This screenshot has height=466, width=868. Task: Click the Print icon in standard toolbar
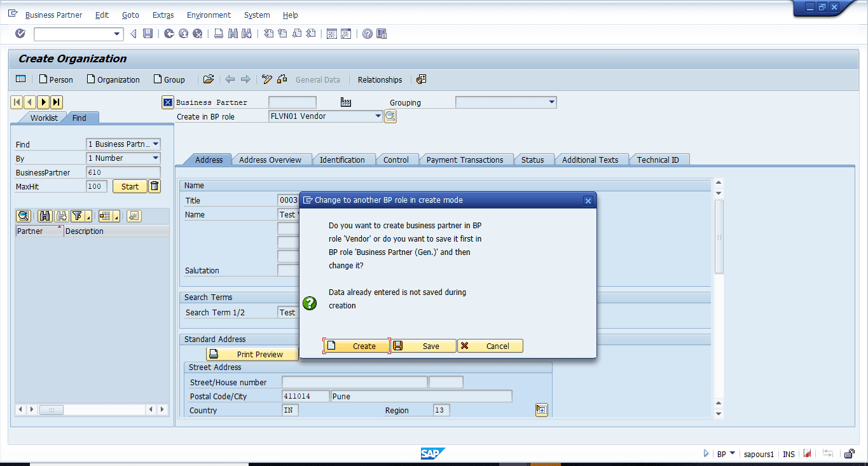(219, 34)
